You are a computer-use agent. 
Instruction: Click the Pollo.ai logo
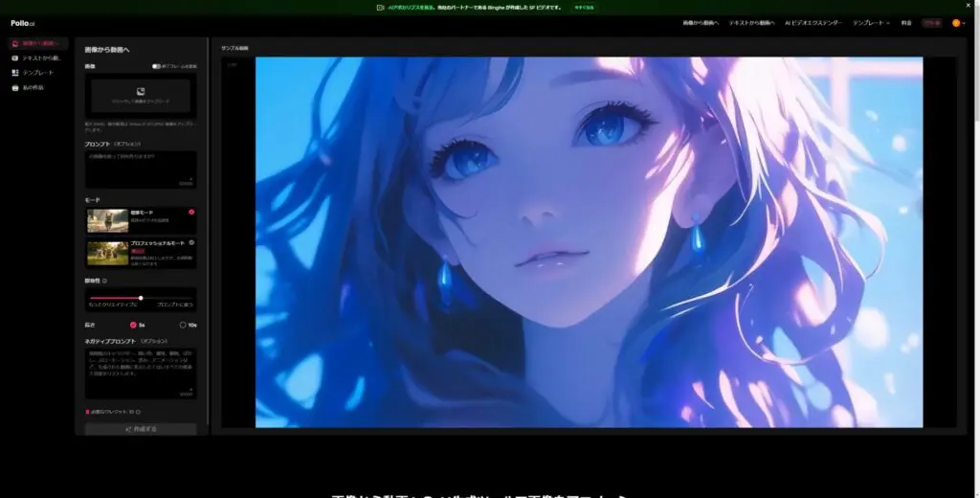pos(23,23)
